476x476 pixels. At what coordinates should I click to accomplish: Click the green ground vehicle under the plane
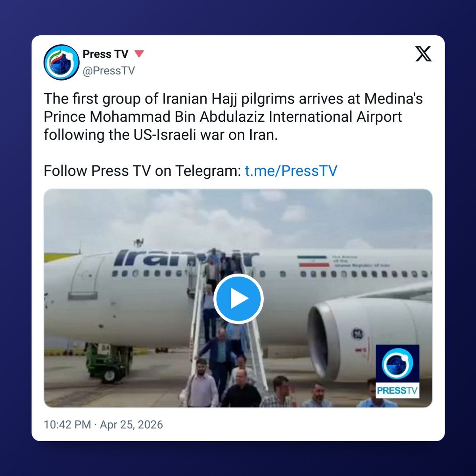(x=108, y=361)
